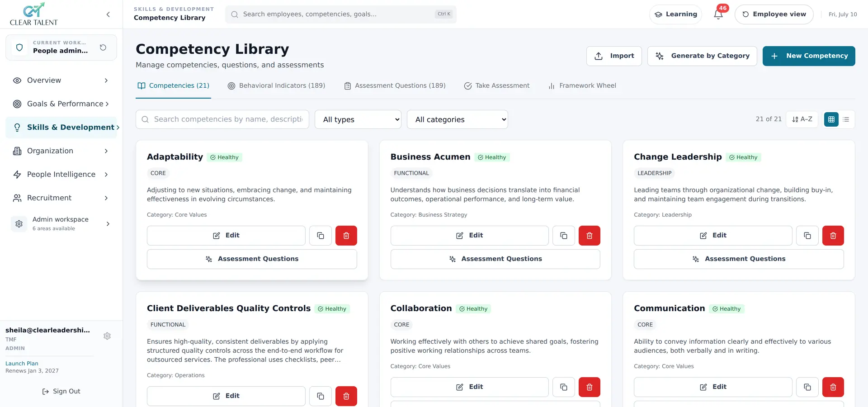Edit the Change Leadership competency
The width and height of the screenshot is (868, 407).
click(x=713, y=236)
